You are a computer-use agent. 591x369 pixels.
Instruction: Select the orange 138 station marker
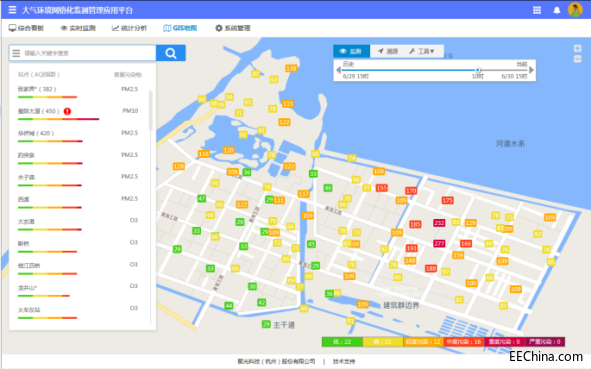291,68
